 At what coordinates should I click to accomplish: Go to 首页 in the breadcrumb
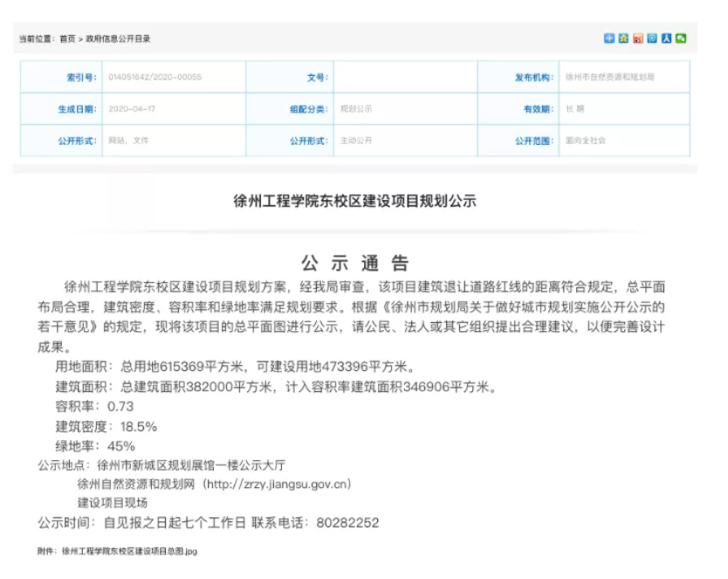pos(67,39)
